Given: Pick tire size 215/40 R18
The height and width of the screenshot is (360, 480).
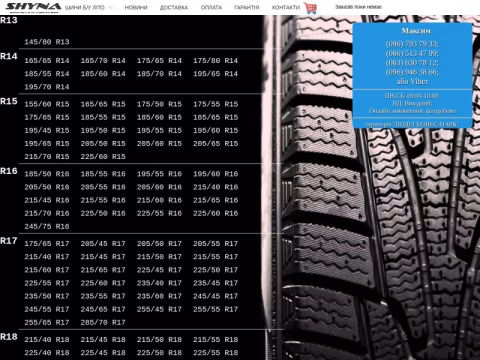Looking at the screenshot, I should [x=47, y=340].
